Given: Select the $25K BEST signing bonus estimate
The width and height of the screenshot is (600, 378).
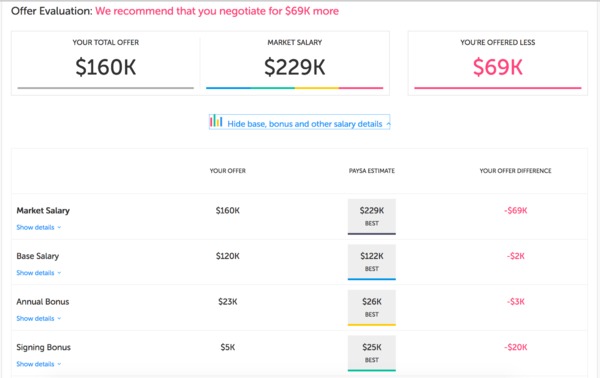Looking at the screenshot, I should pyautogui.click(x=372, y=353).
